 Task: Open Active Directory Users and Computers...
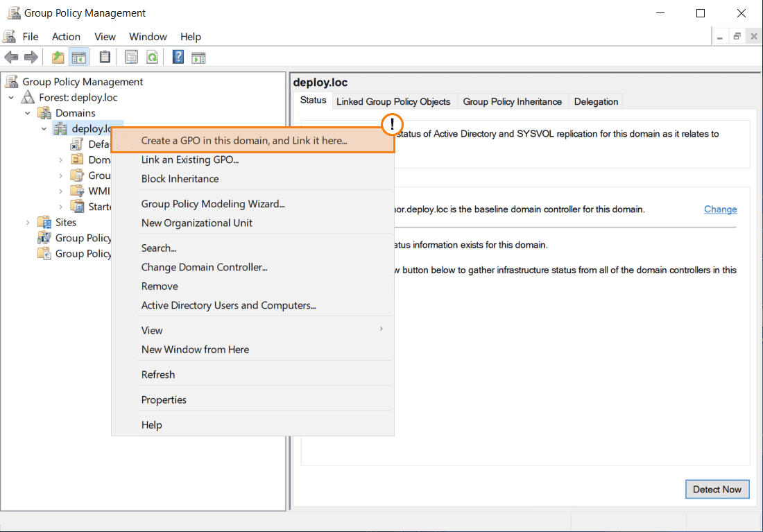(x=252, y=305)
